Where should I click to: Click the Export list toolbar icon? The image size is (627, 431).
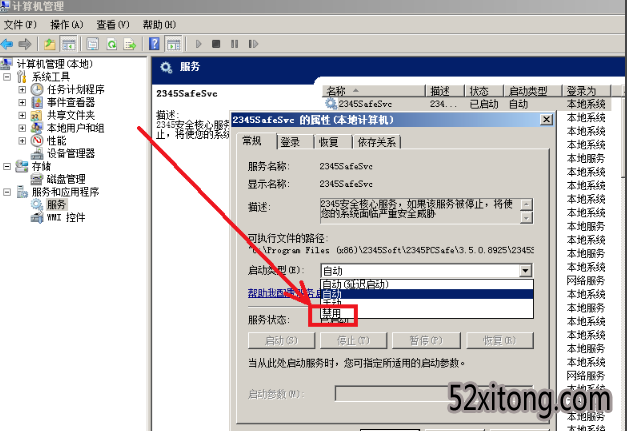point(130,44)
